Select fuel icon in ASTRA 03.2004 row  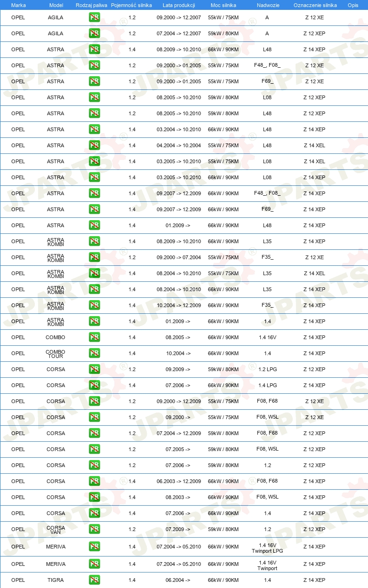94,129
